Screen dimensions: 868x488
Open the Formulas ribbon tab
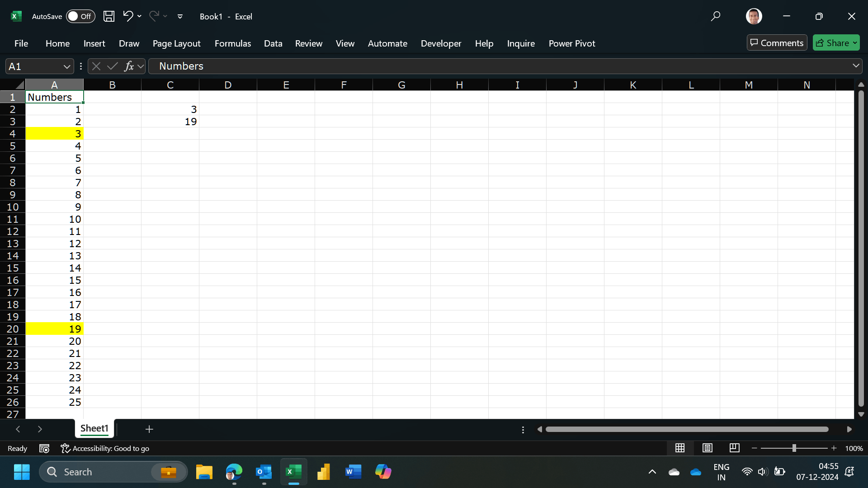click(x=232, y=43)
